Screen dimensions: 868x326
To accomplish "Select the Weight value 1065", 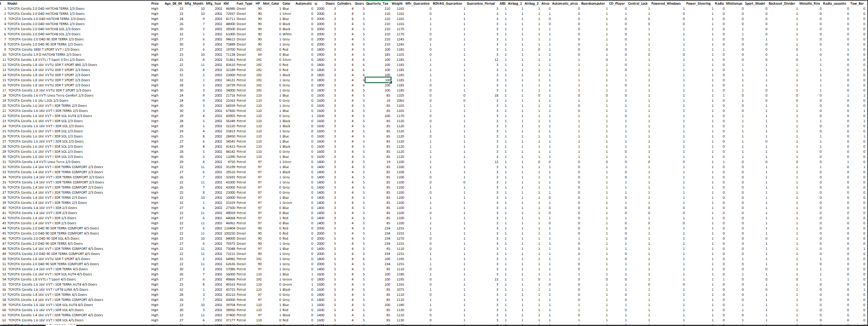I will pos(400,100).
